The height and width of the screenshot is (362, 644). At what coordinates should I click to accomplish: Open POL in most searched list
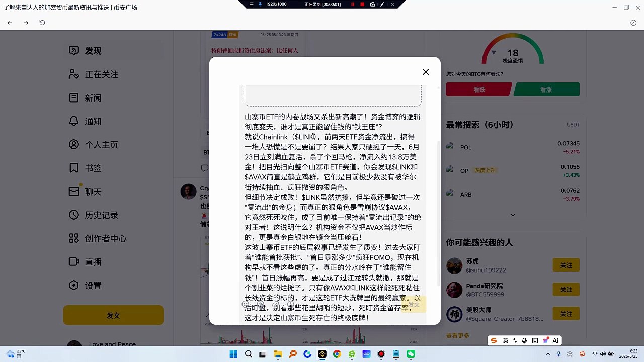513,147
